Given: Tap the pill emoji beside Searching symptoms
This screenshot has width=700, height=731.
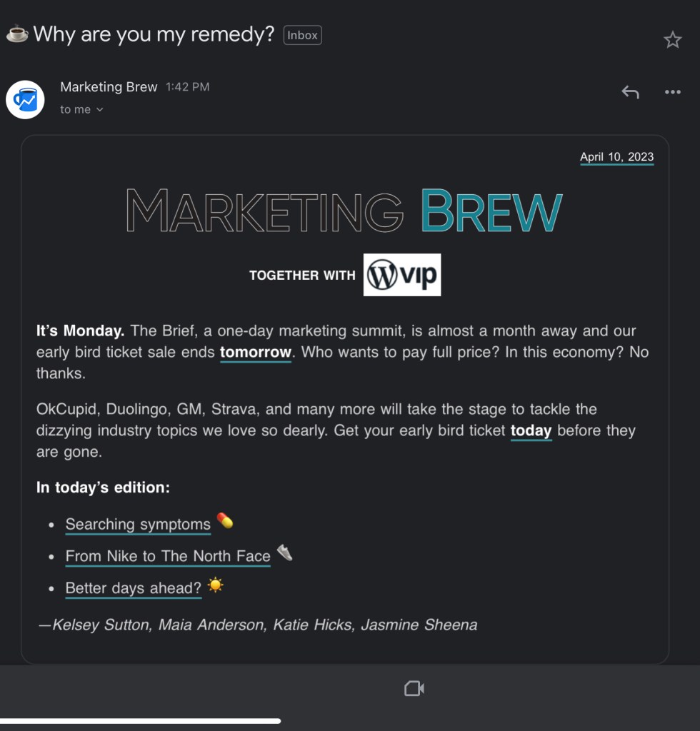Looking at the screenshot, I should coord(224,521).
